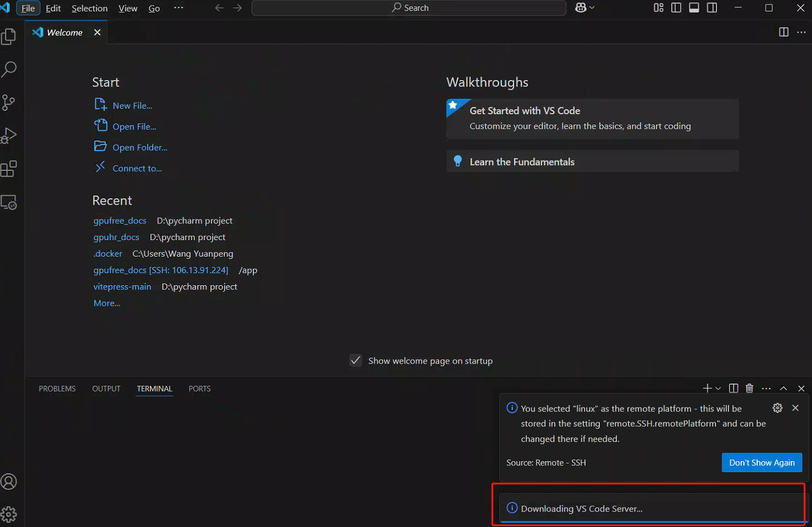This screenshot has height=527, width=812.
Task: Switch to the OUTPUT panel tab
Action: click(x=106, y=389)
